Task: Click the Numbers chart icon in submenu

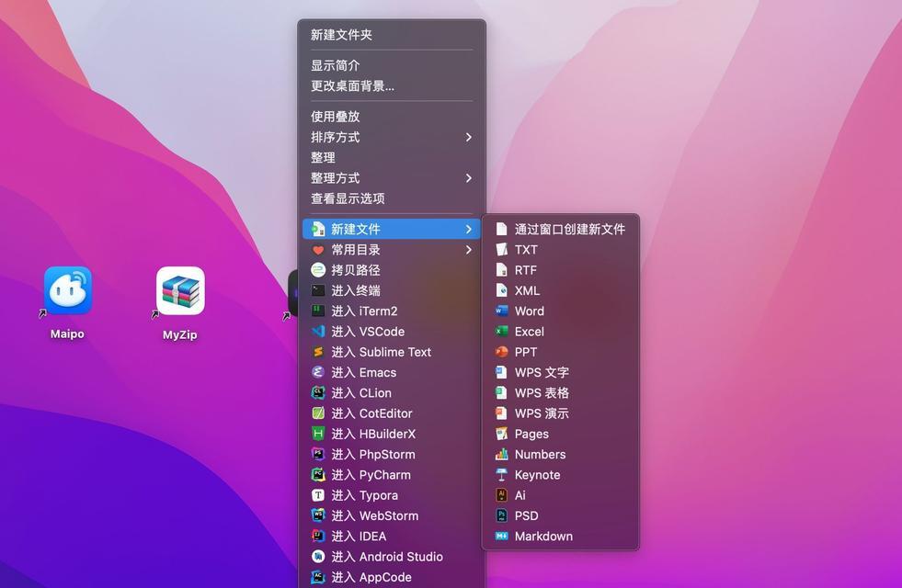Action: (502, 454)
